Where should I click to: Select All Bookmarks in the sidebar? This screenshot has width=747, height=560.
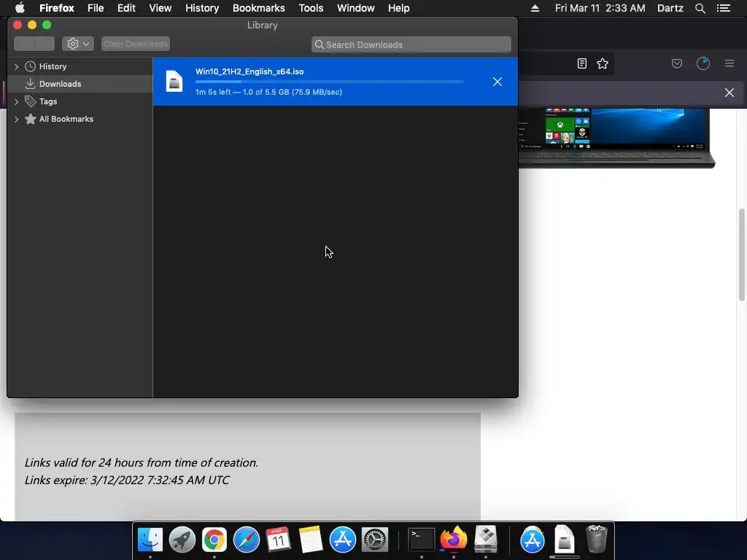tap(66, 119)
